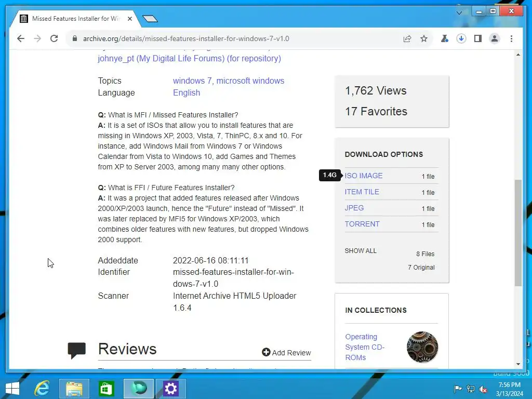The height and width of the screenshot is (399, 532).
Task: Open the Chrome Labs flask icon
Action: pyautogui.click(x=444, y=38)
